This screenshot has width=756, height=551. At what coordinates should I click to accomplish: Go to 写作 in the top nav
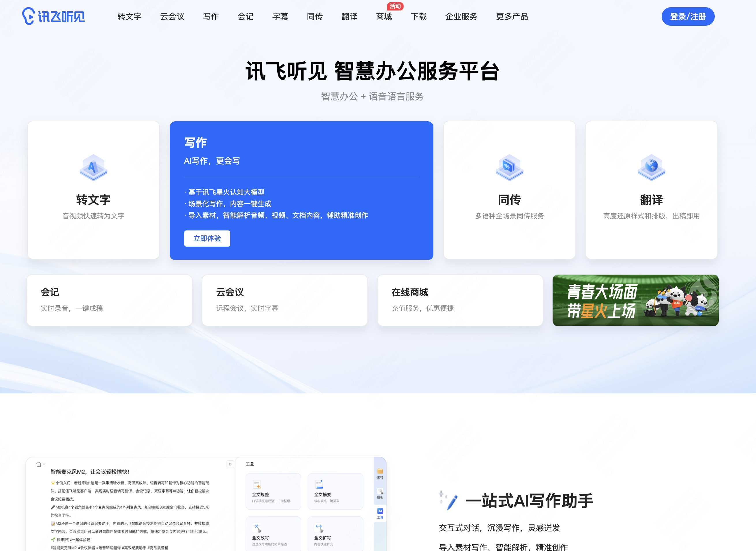pos(211,16)
